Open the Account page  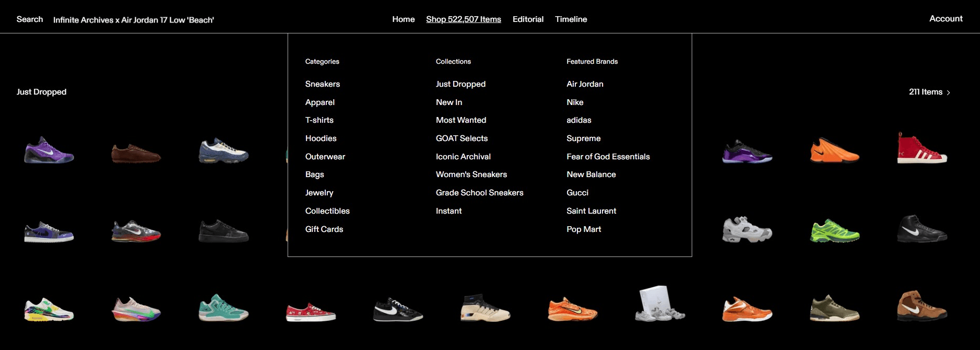point(946,19)
